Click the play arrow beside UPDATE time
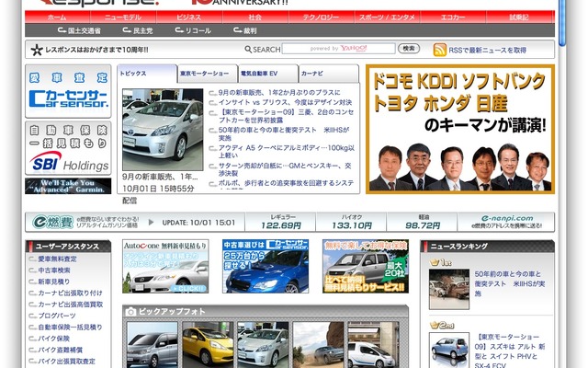 coord(151,223)
